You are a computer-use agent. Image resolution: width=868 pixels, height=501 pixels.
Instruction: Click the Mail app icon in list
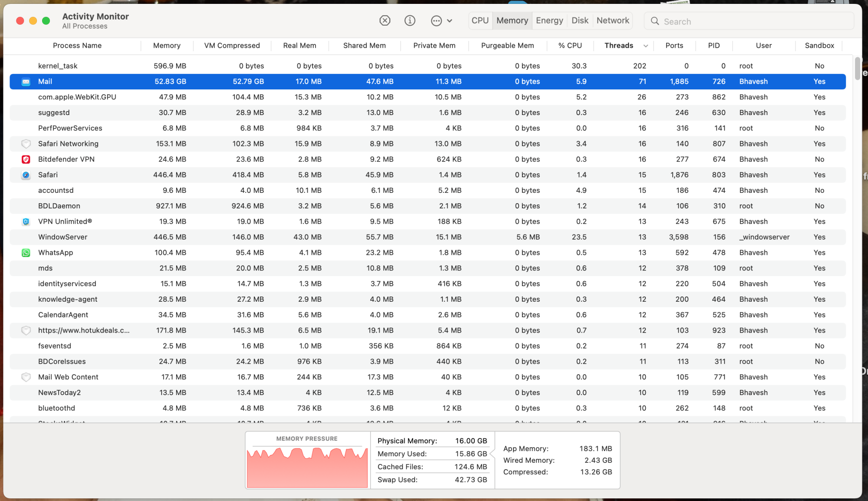(26, 82)
